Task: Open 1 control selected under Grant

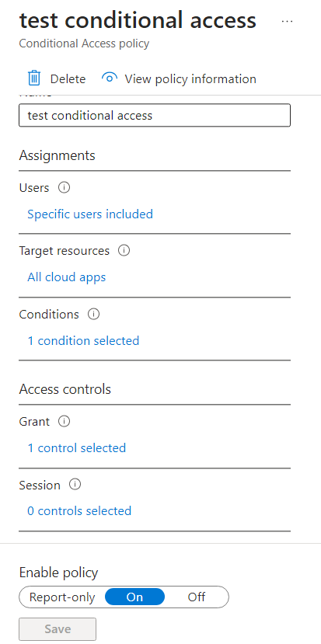Action: pyautogui.click(x=76, y=447)
